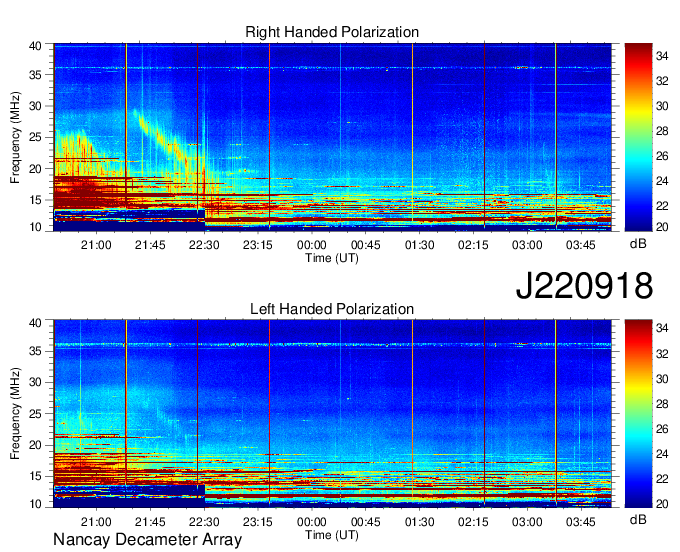
Task: Click the 23:15 tick label under bottom plot
Action: (258, 522)
